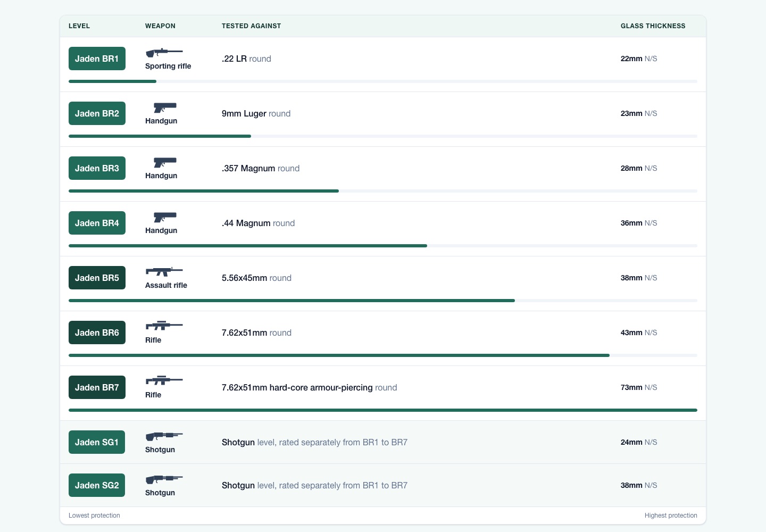Click the assault rifle icon in BR5 row

(164, 272)
